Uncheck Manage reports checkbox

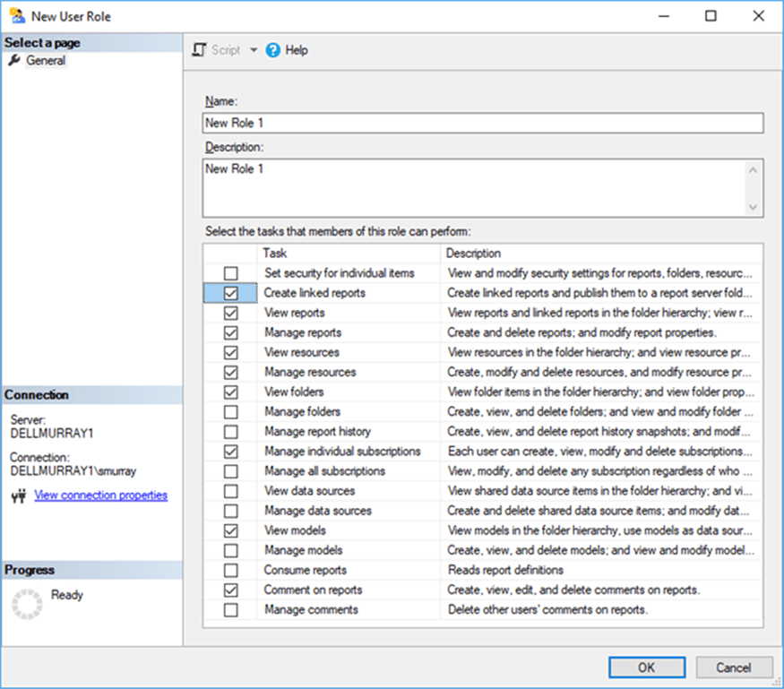(230, 333)
